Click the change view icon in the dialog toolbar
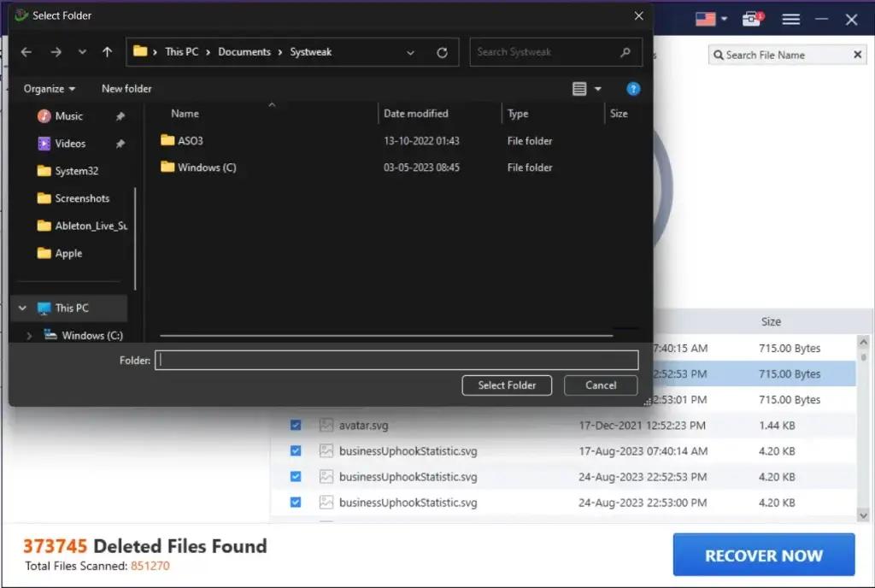 pyautogui.click(x=579, y=88)
